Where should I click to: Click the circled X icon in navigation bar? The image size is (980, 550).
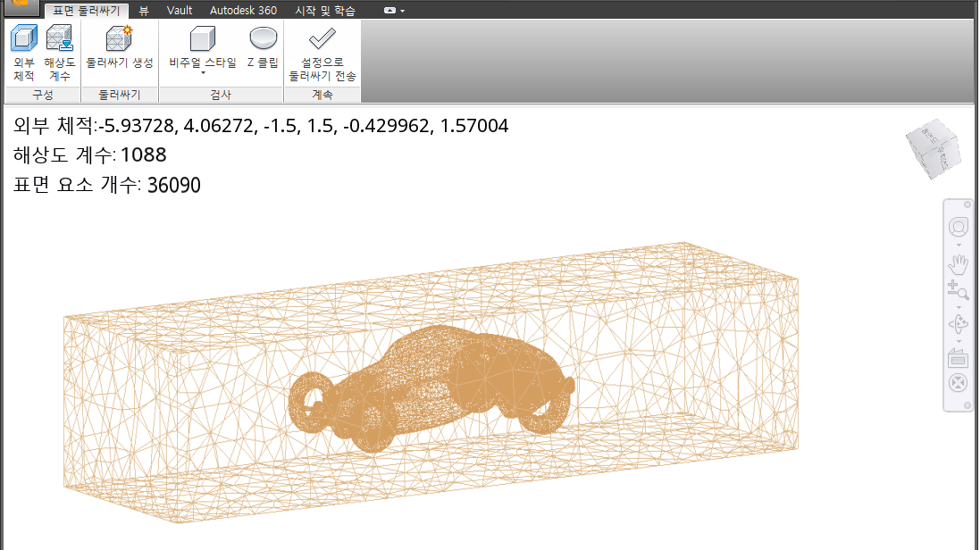(x=959, y=382)
